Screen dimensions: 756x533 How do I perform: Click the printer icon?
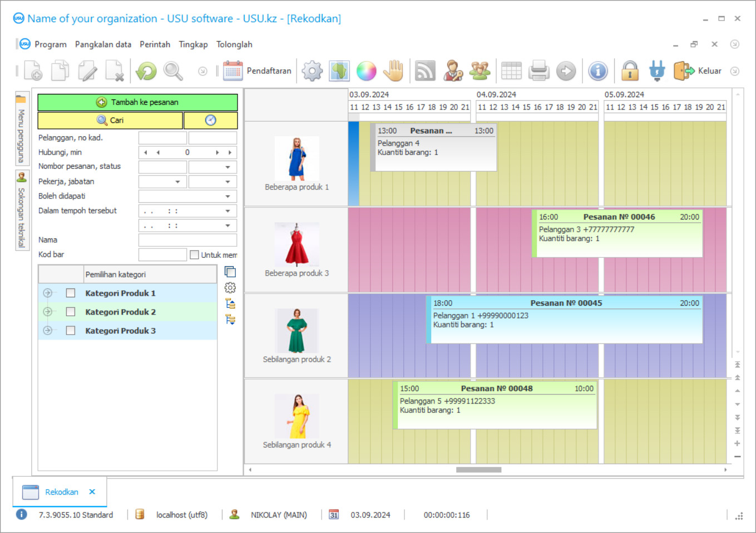pyautogui.click(x=539, y=71)
